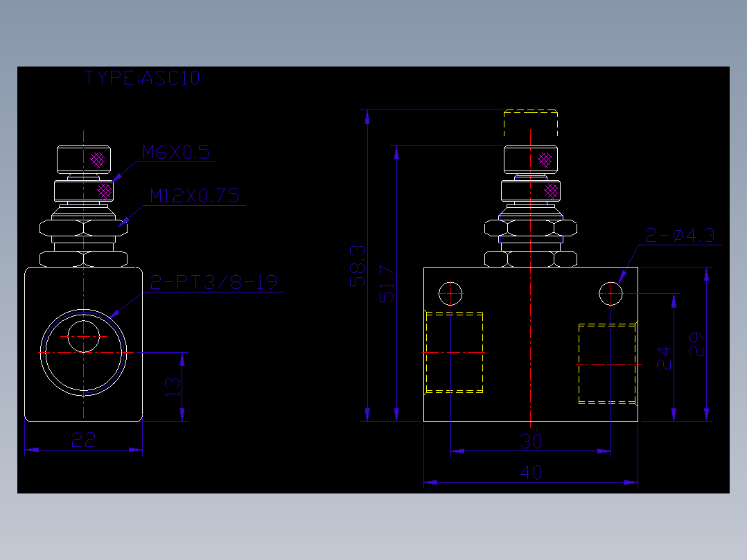Viewport: 747px width, 560px height.
Task: Click the inner small circle in the left view
Action: point(83,336)
